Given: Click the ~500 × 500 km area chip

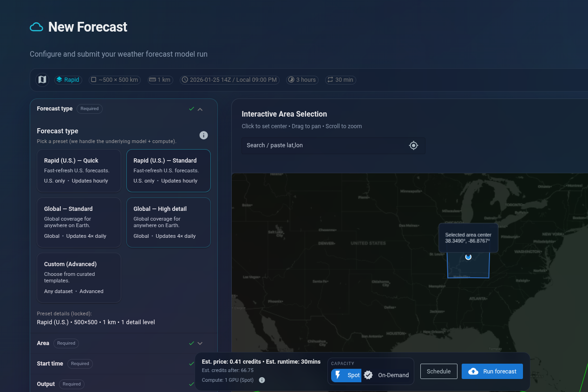Looking at the screenshot, I should 115,80.
